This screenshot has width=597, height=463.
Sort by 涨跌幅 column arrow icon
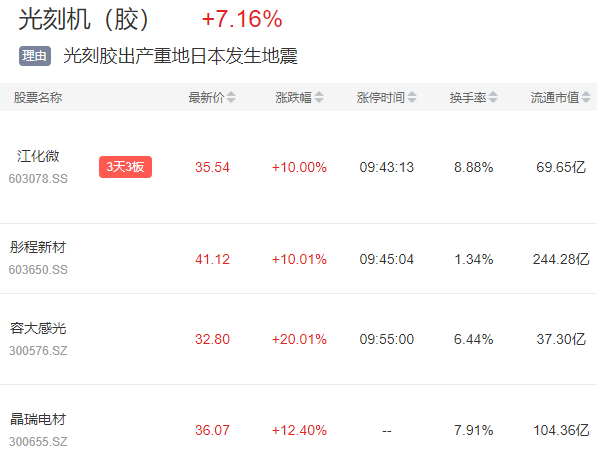pos(319,97)
